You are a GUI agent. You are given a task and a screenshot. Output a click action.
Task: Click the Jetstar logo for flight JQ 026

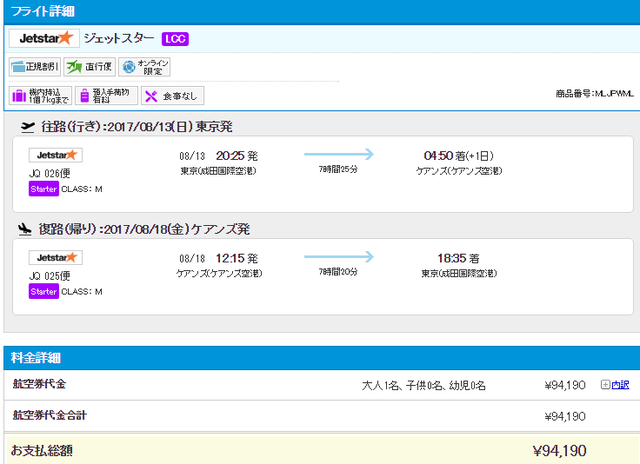click(x=56, y=155)
